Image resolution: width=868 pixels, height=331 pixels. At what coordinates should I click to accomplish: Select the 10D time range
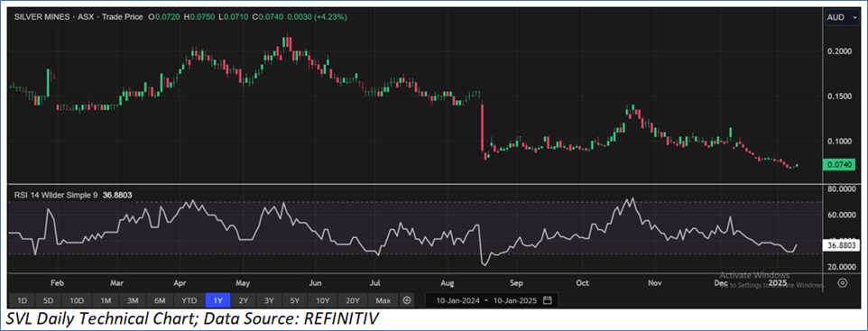click(x=77, y=300)
